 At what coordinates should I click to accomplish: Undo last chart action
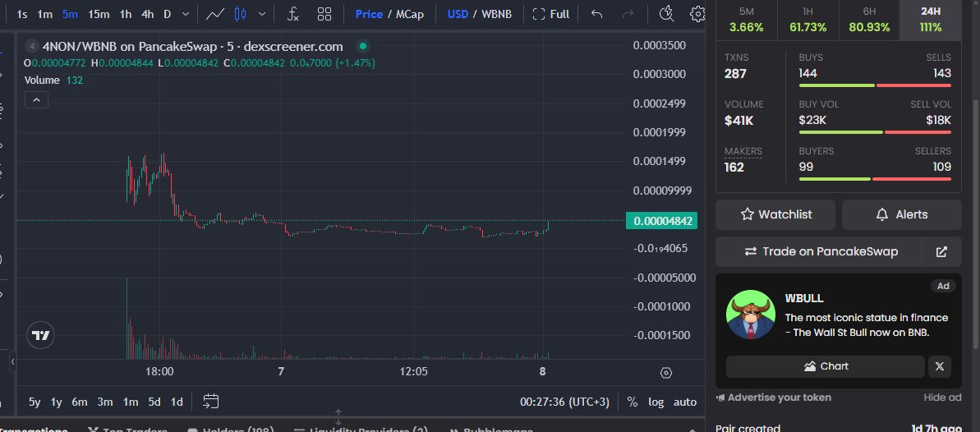597,14
